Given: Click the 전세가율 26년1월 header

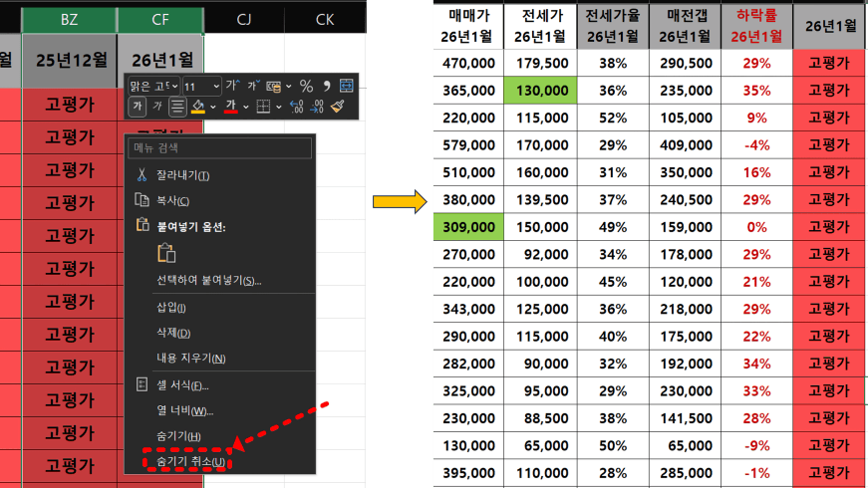Looking at the screenshot, I should (613, 27).
